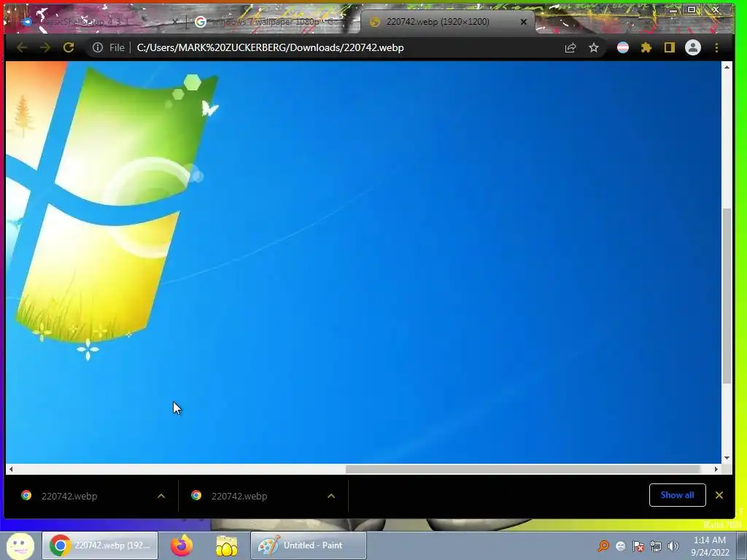Image resolution: width=747 pixels, height=560 pixels.
Task: Switch to Untitled - Paint on the taskbar
Action: coord(309,545)
